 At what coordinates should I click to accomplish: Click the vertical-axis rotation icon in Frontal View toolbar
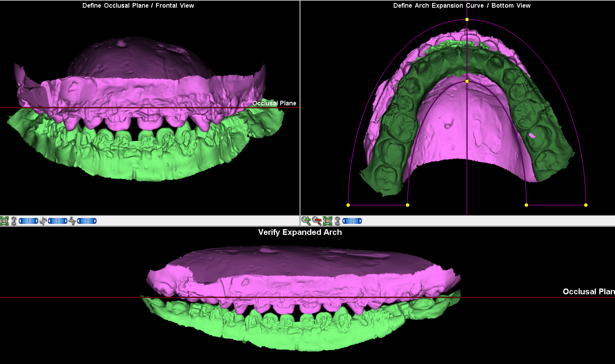click(43, 221)
